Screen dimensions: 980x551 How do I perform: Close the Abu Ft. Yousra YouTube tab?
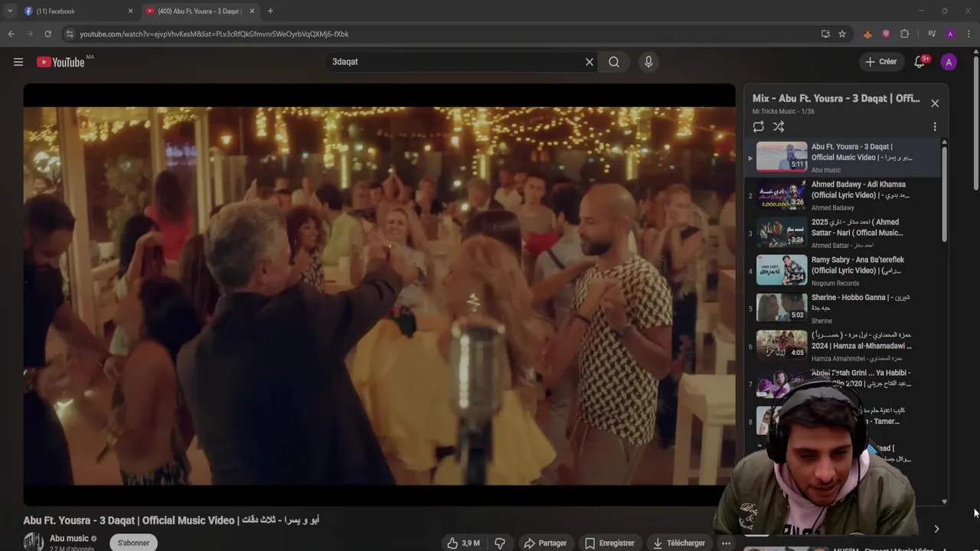(252, 11)
